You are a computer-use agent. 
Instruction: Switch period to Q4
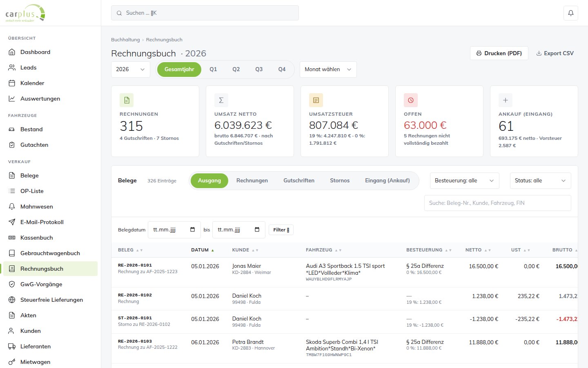point(282,70)
